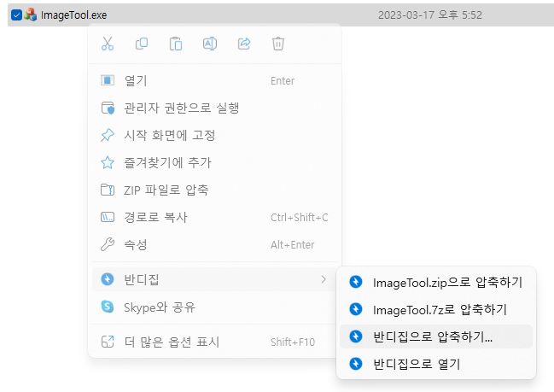Image resolution: width=554 pixels, height=392 pixels.
Task: Choose Skype와 공유
Action: tap(215, 307)
